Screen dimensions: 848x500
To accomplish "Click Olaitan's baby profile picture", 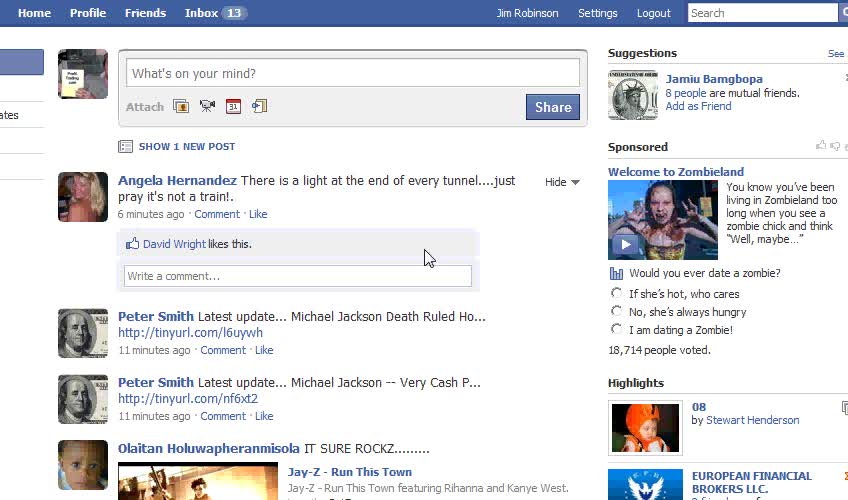I will click(x=83, y=465).
